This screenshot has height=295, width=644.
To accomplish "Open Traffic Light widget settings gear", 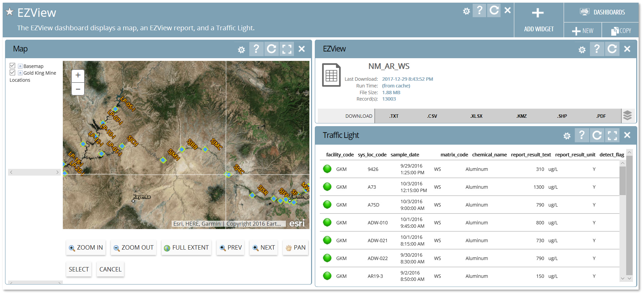I will 567,136.
